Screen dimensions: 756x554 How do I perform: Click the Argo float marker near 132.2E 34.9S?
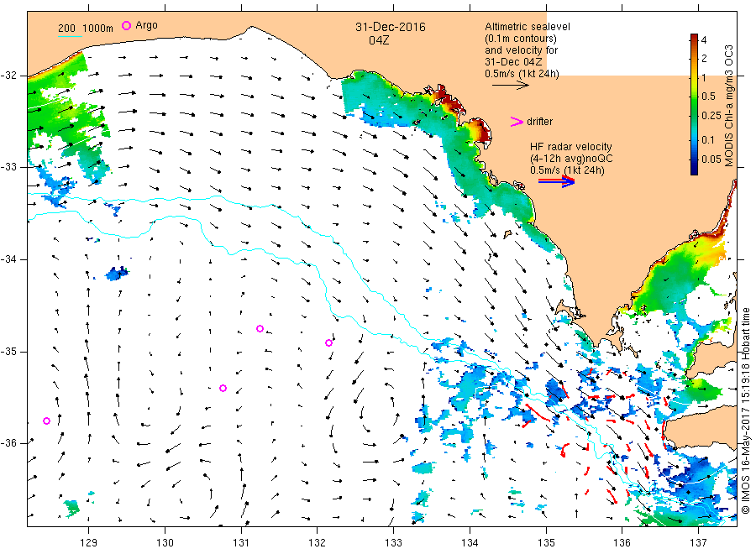click(328, 343)
